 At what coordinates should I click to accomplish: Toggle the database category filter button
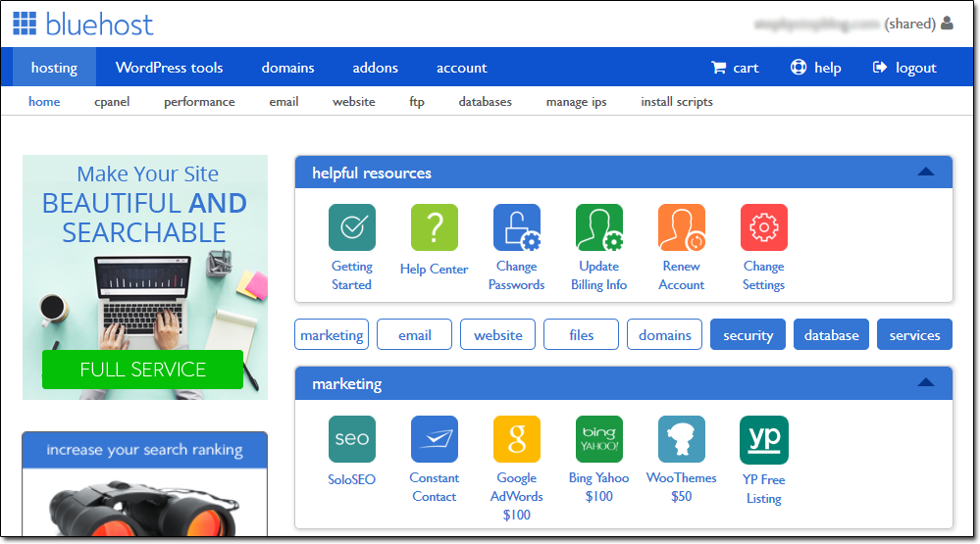click(x=831, y=334)
